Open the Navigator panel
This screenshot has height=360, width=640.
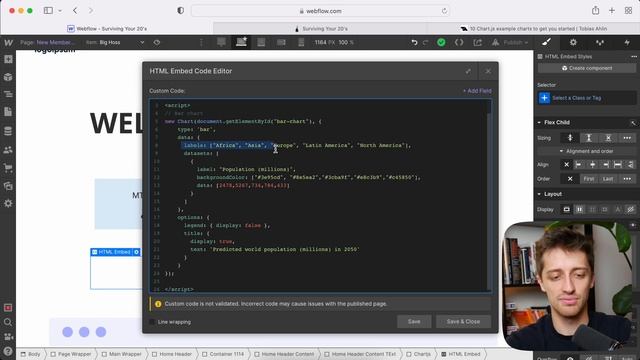(x=8, y=94)
